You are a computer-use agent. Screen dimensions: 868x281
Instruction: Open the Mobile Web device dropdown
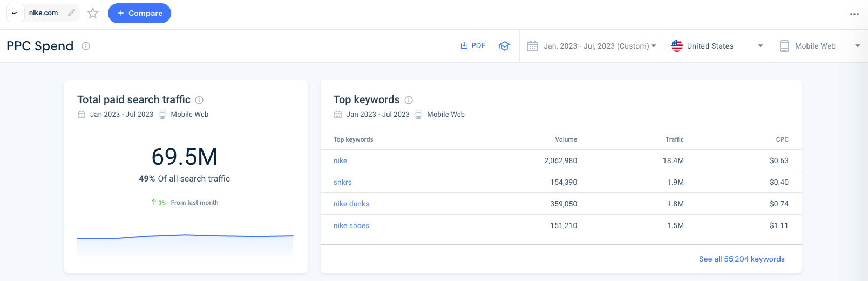819,46
